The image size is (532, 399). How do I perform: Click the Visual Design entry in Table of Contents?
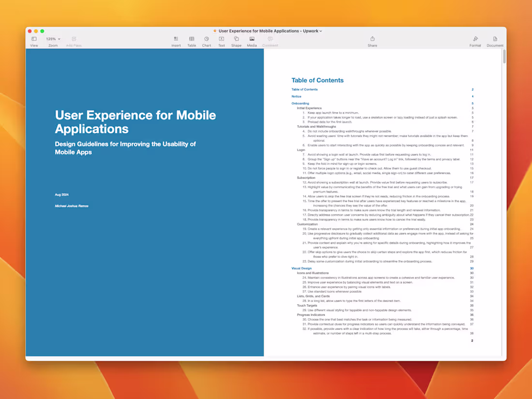[x=301, y=268]
